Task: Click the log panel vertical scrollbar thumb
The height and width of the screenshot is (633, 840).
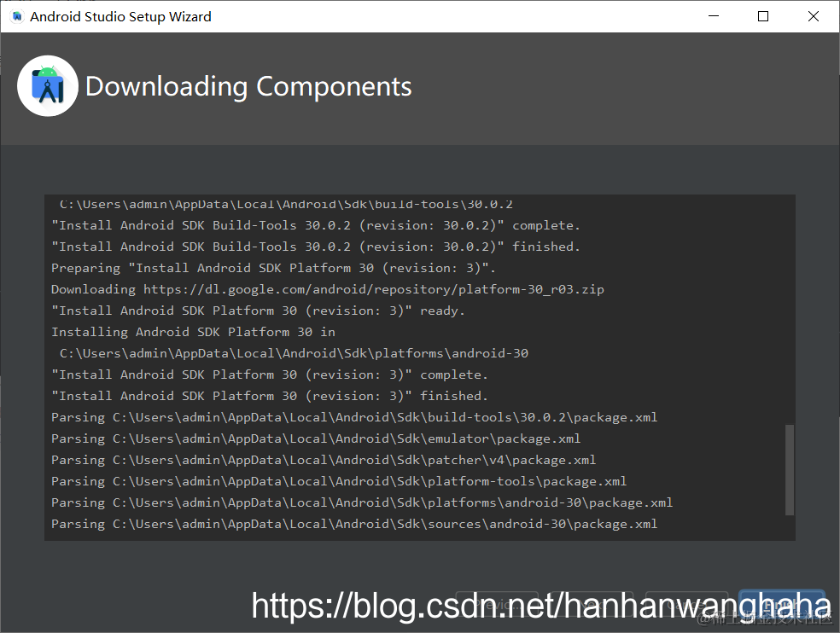Action: (790, 470)
